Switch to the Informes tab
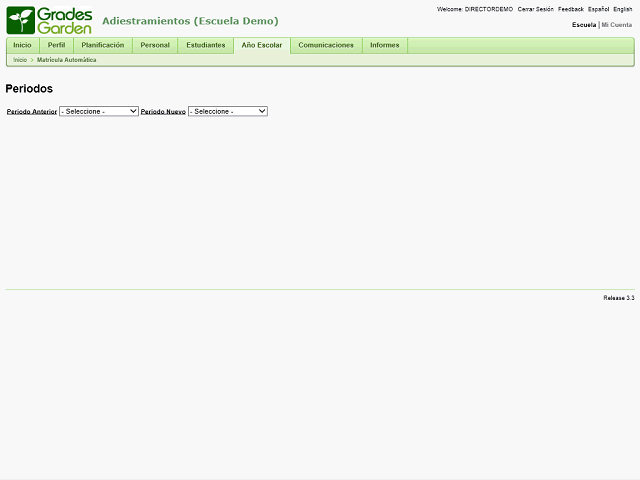Image resolution: width=640 pixels, height=480 pixels. (384, 45)
